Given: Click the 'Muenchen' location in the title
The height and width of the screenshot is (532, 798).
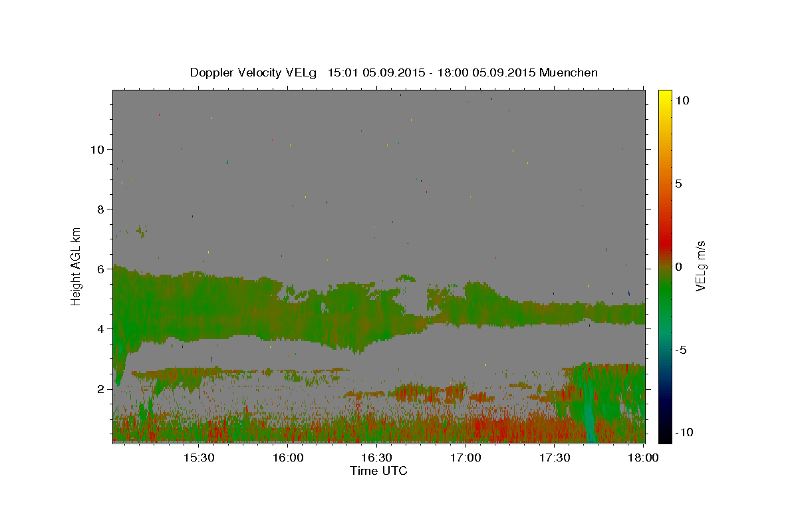Looking at the screenshot, I should pyautogui.click(x=569, y=72).
